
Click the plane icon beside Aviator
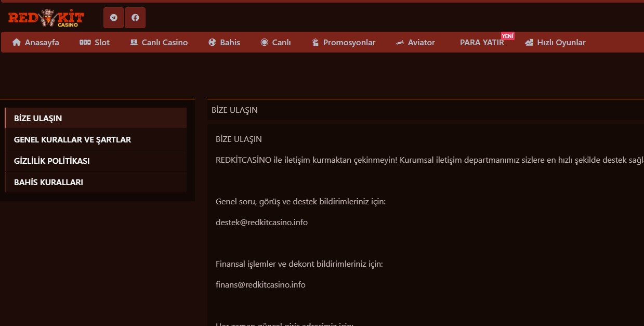[x=400, y=43]
